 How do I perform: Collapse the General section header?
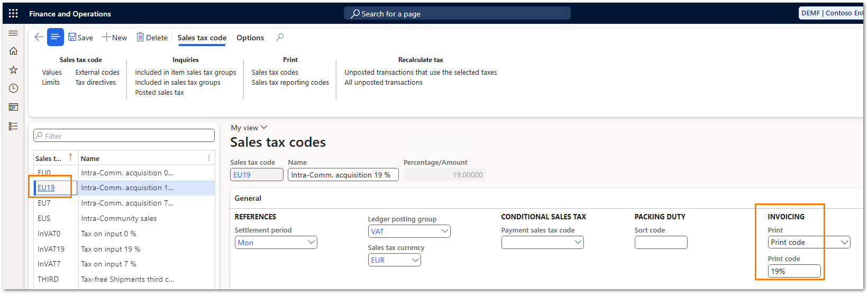click(248, 198)
